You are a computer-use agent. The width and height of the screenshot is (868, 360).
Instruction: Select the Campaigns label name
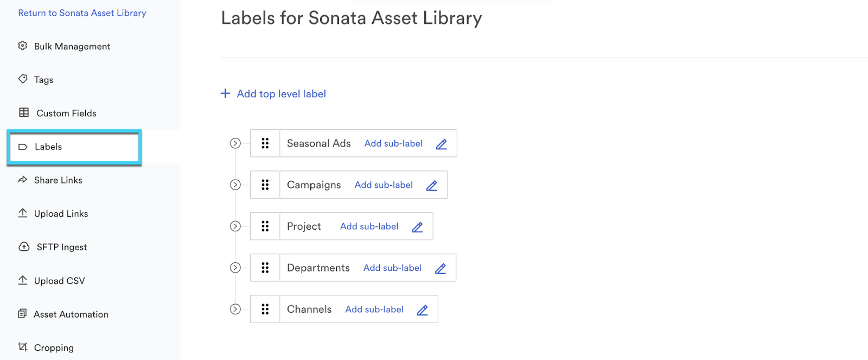(x=314, y=185)
